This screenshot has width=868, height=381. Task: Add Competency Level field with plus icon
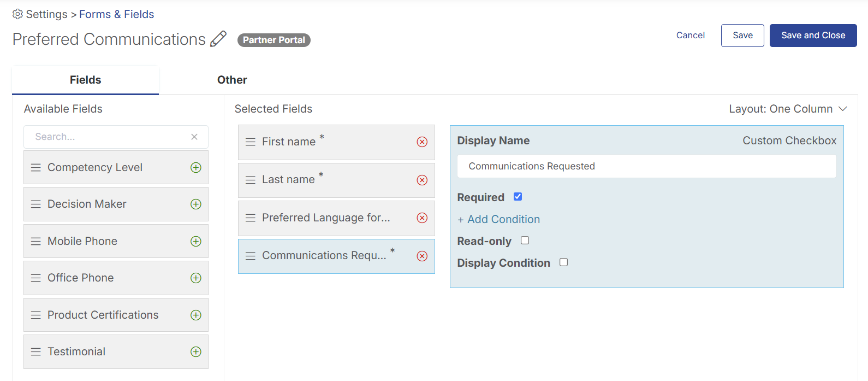click(x=196, y=168)
